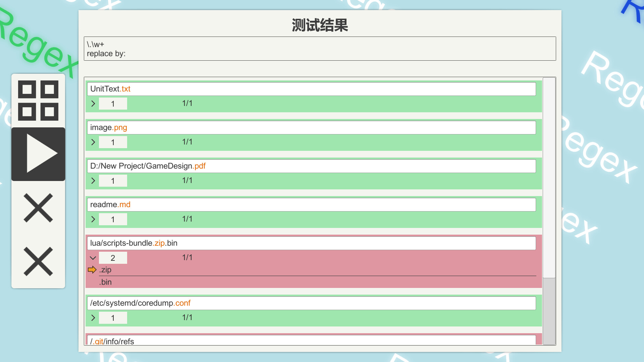
Task: Expand matches for GameDesign.pdf entry
Action: coord(93,181)
